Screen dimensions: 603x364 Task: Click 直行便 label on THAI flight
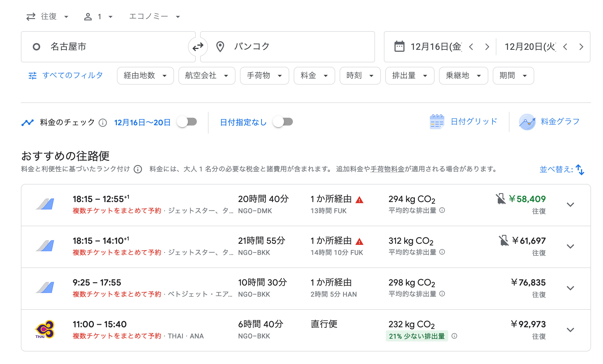point(324,324)
